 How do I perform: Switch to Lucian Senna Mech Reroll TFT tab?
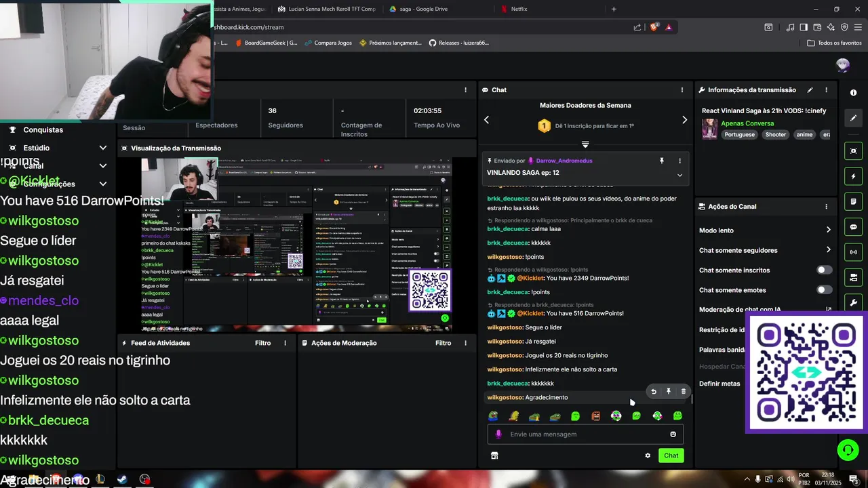[327, 9]
